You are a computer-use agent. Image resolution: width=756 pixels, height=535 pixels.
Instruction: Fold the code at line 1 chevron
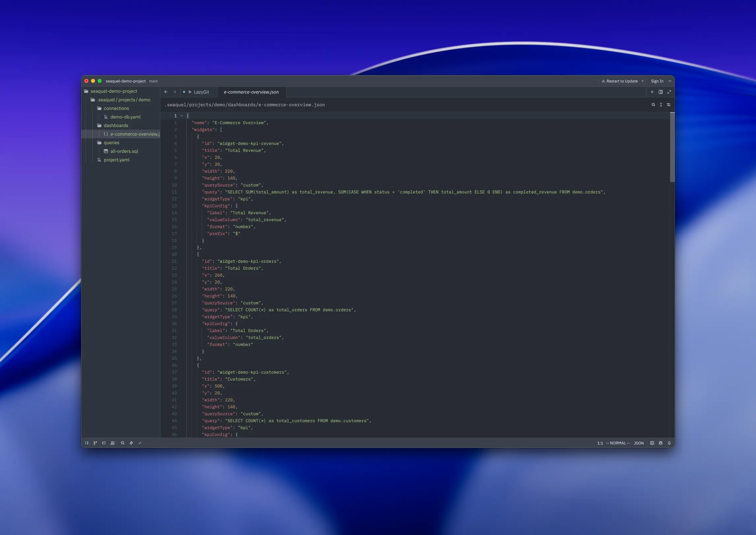coord(181,116)
